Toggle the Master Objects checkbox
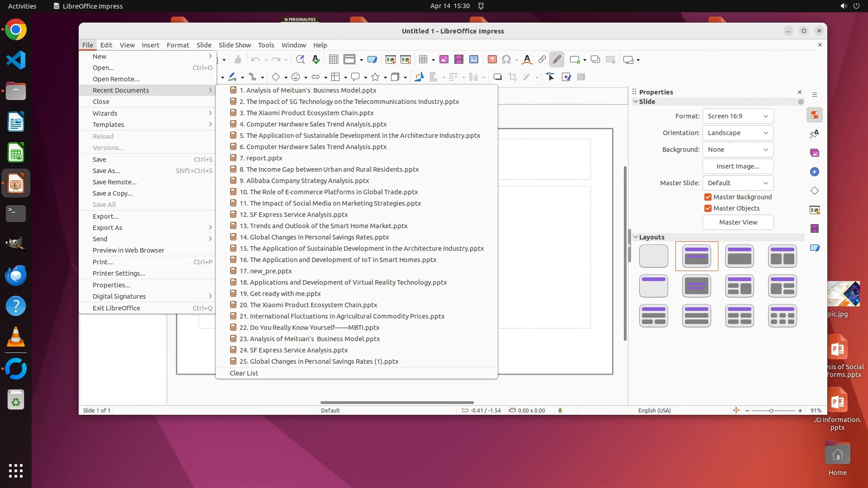The height and width of the screenshot is (488, 868). pos(708,208)
